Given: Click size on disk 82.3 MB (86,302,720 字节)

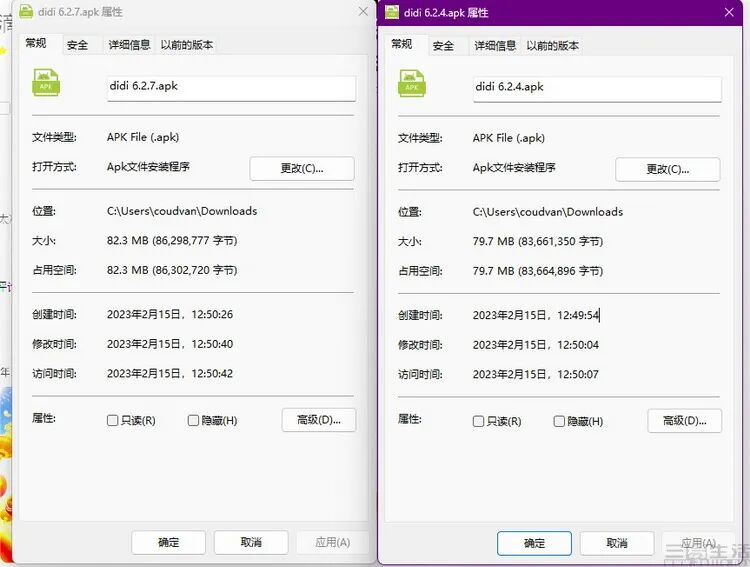Looking at the screenshot, I should (x=172, y=270).
